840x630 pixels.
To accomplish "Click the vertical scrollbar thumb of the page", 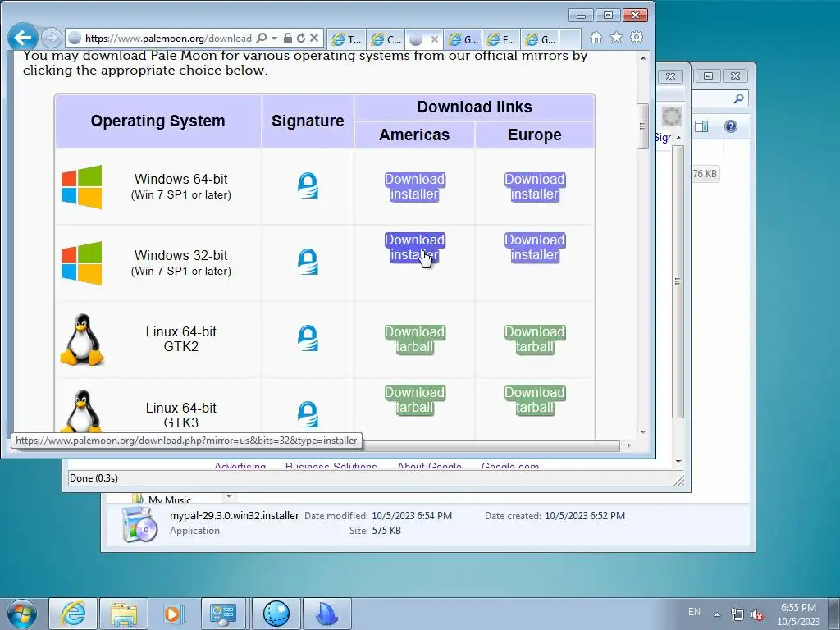I will pyautogui.click(x=643, y=126).
